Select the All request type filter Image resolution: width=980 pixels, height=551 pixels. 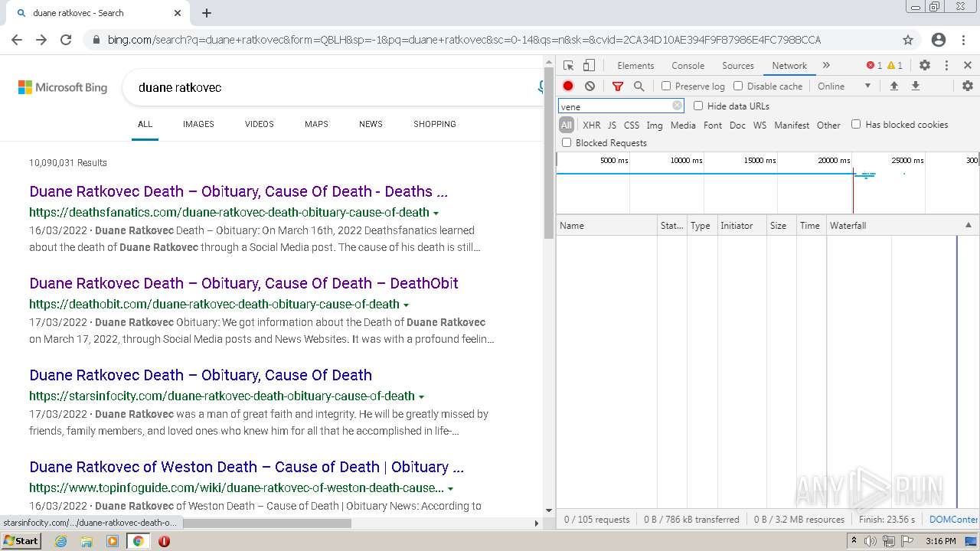[567, 125]
